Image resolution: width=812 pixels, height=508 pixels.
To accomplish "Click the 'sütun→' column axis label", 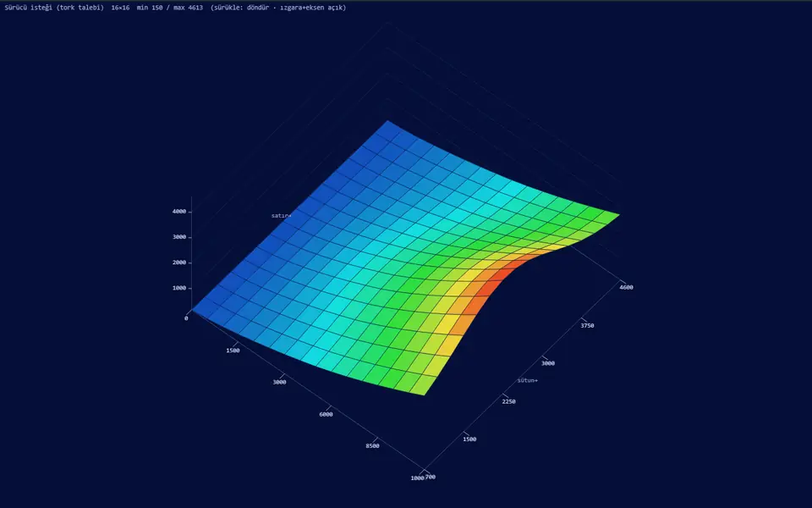I will (x=528, y=380).
